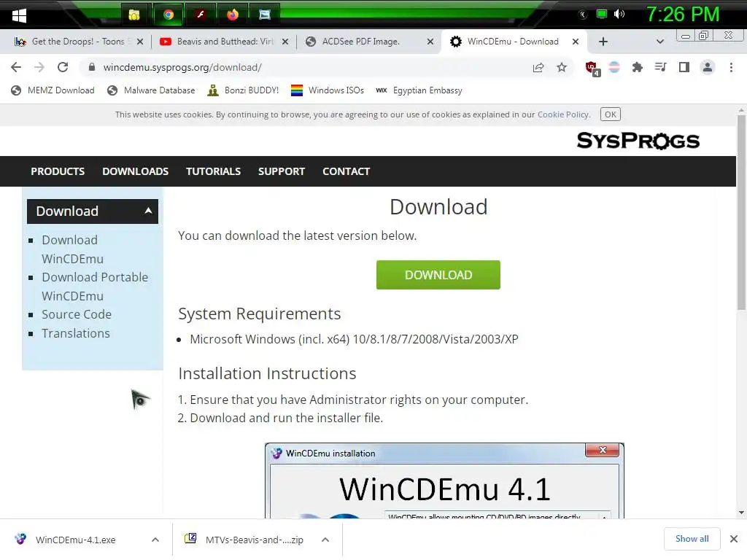The height and width of the screenshot is (560, 747).
Task: Click the SysProgs logo
Action: click(638, 141)
